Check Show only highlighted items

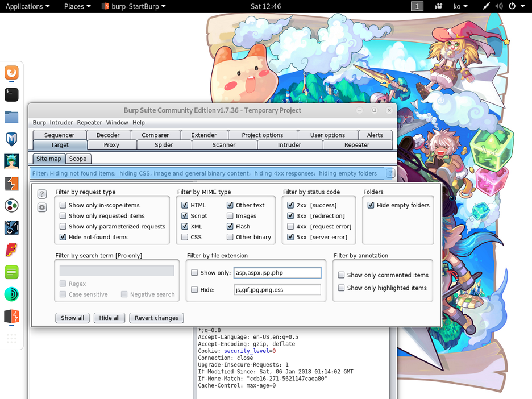click(342, 288)
